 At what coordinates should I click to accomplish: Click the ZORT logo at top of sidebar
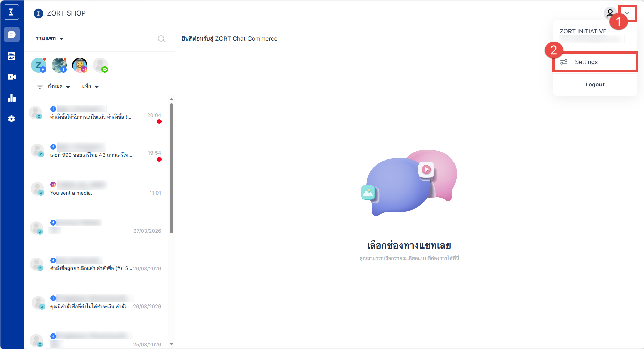(x=11, y=12)
